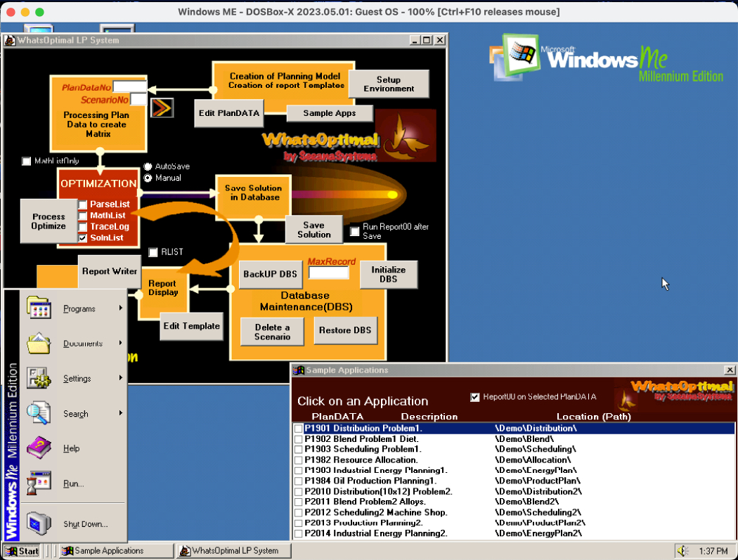Open Run... from the Start menu

pos(73,483)
